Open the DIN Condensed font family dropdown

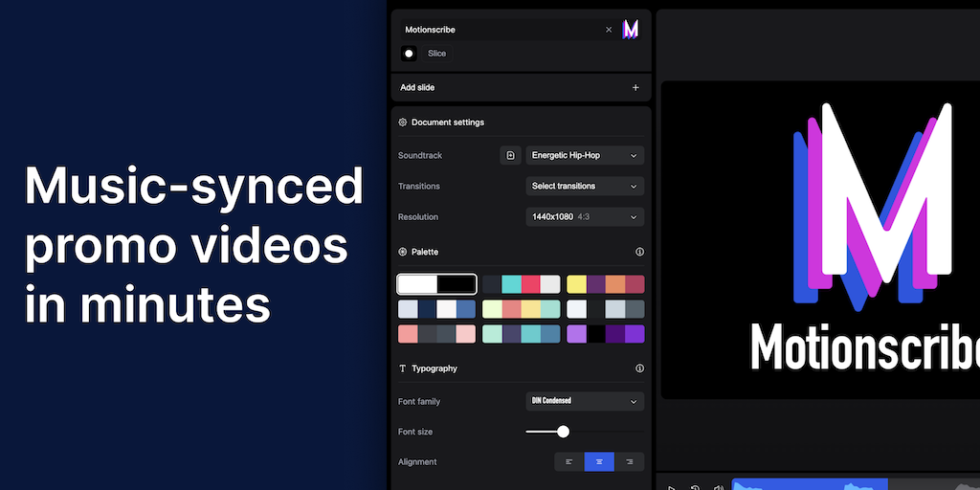(585, 401)
